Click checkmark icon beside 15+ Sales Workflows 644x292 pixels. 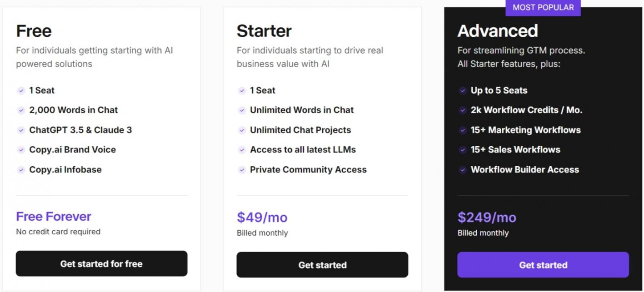[x=463, y=150]
